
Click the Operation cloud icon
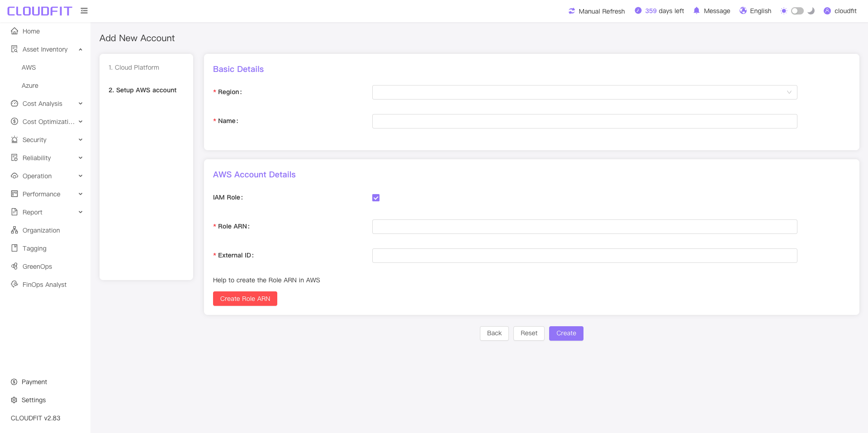pos(14,176)
